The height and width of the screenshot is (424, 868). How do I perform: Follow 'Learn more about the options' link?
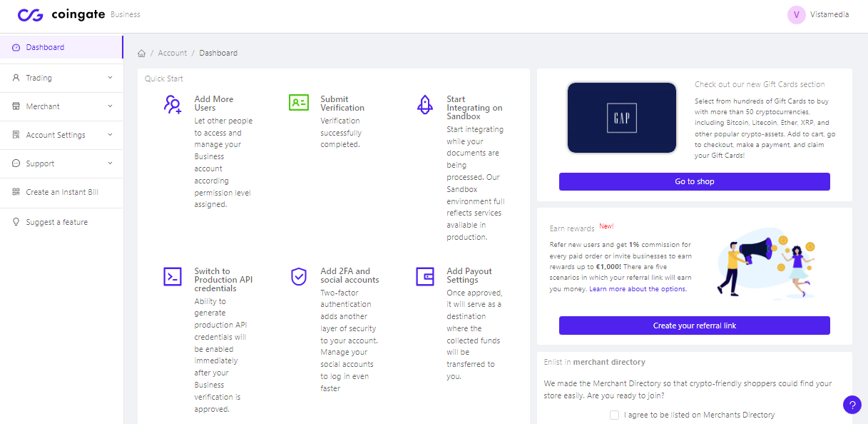tap(638, 289)
